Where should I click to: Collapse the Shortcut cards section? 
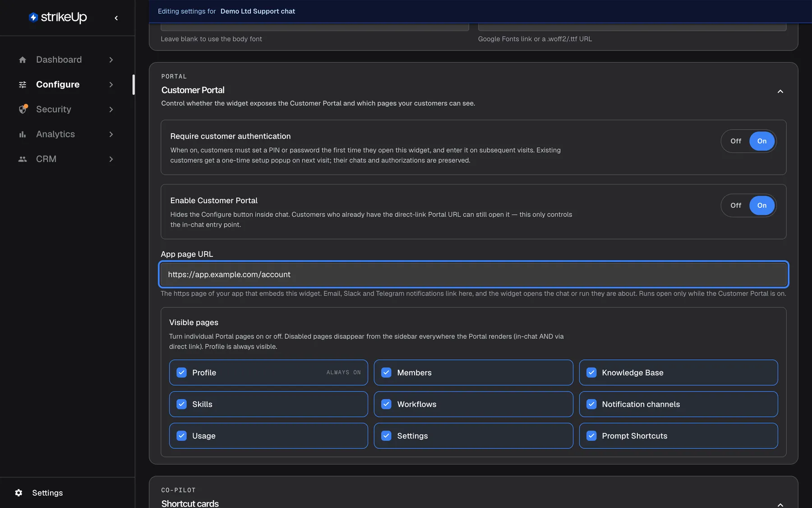tap(780, 504)
